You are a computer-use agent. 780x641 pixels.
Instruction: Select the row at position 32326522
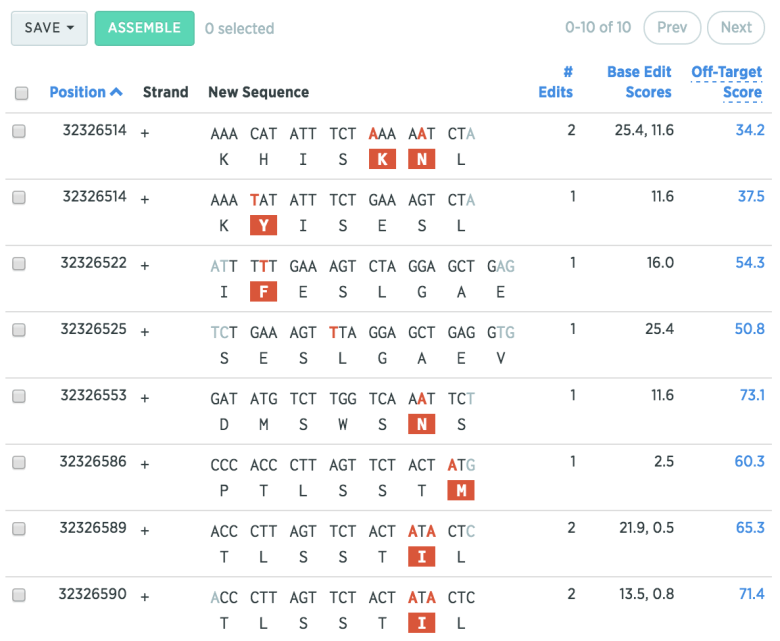(19, 264)
